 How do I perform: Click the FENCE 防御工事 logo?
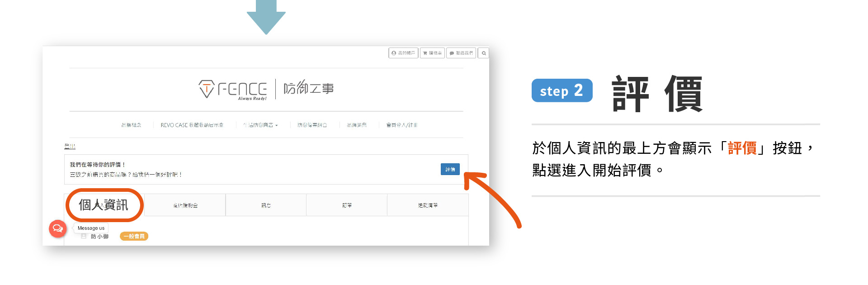[x=266, y=89]
